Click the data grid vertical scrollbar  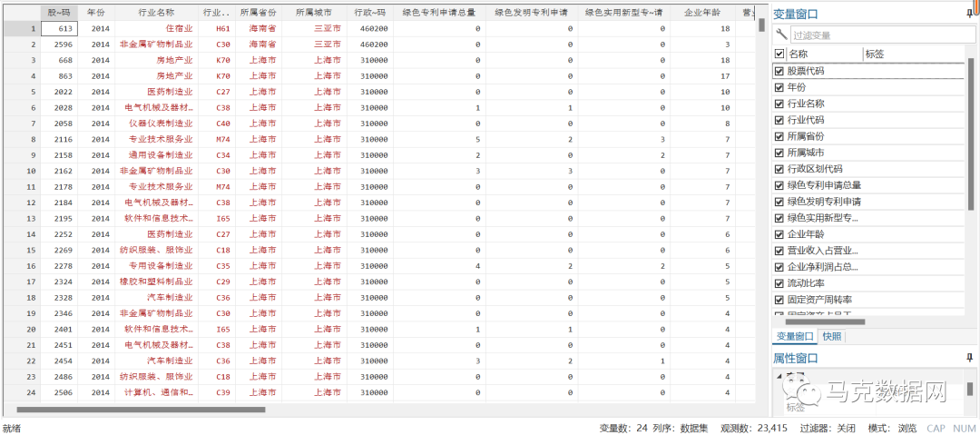761,25
